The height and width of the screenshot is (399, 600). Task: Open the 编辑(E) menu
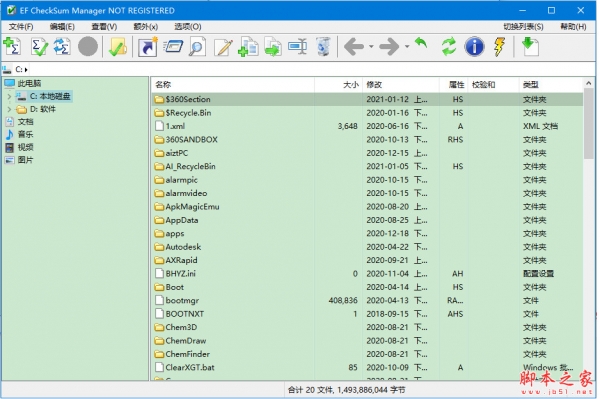(x=62, y=27)
